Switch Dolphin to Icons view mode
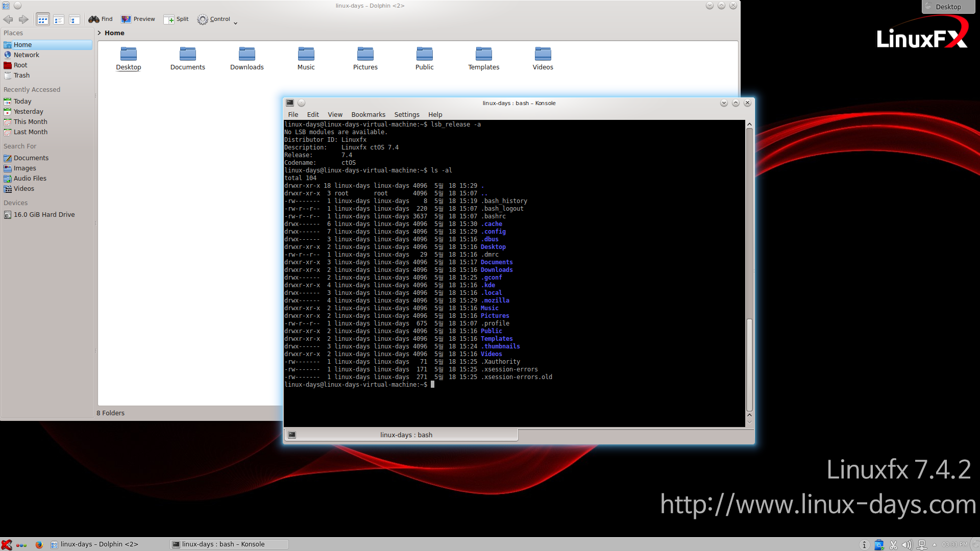 [x=43, y=19]
